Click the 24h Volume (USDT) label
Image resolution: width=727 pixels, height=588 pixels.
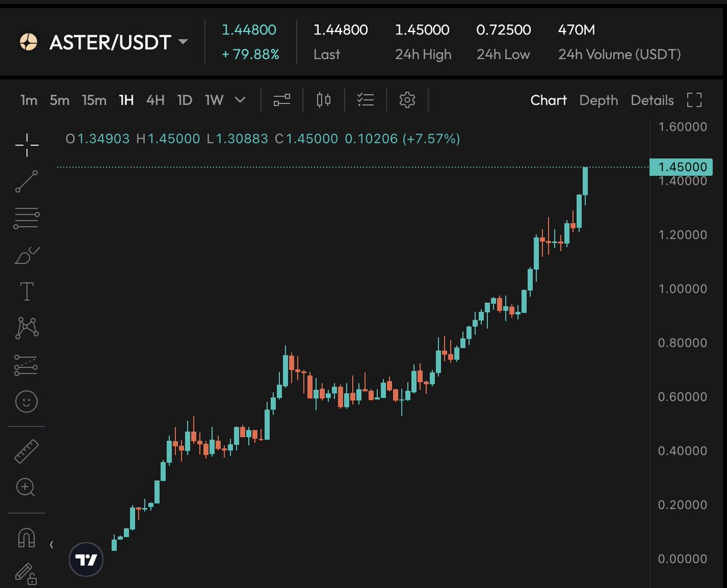tap(619, 55)
